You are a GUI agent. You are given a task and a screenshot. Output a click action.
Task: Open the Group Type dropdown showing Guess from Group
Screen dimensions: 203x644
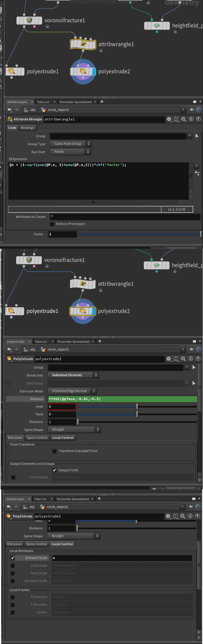(71, 144)
